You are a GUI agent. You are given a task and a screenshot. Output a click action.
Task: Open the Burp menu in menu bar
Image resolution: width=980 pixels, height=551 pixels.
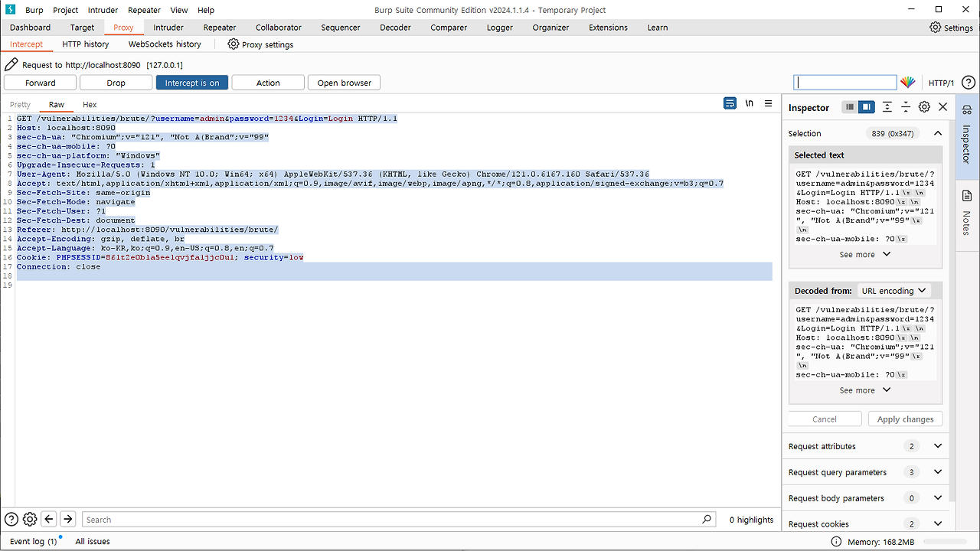pos(34,10)
